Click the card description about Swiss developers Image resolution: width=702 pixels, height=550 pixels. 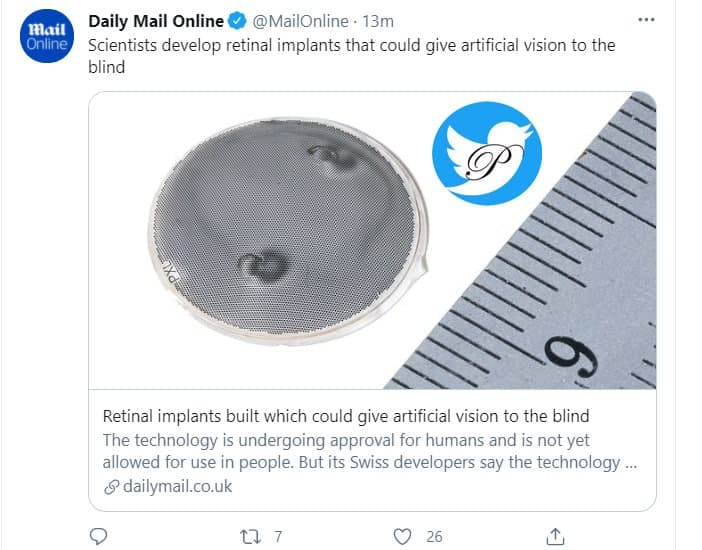pyautogui.click(x=370, y=451)
